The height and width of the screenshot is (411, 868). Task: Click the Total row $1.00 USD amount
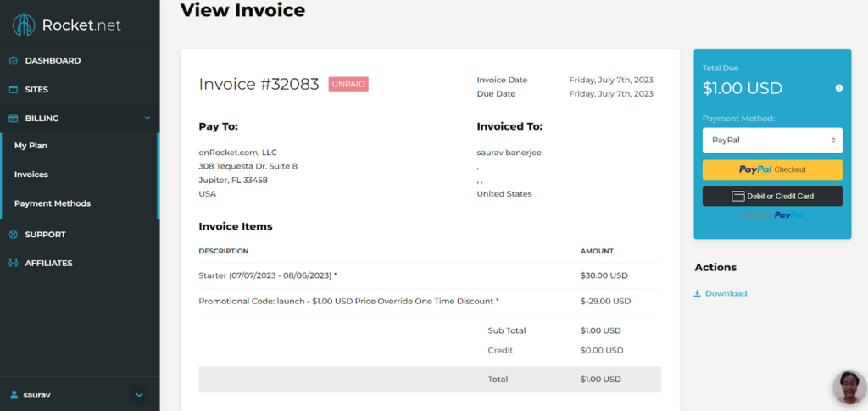click(601, 380)
